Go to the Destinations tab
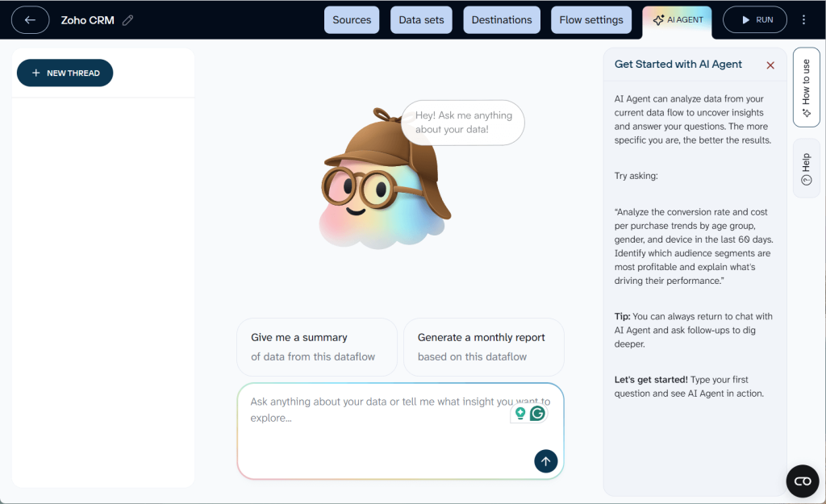This screenshot has width=826, height=504. point(502,20)
